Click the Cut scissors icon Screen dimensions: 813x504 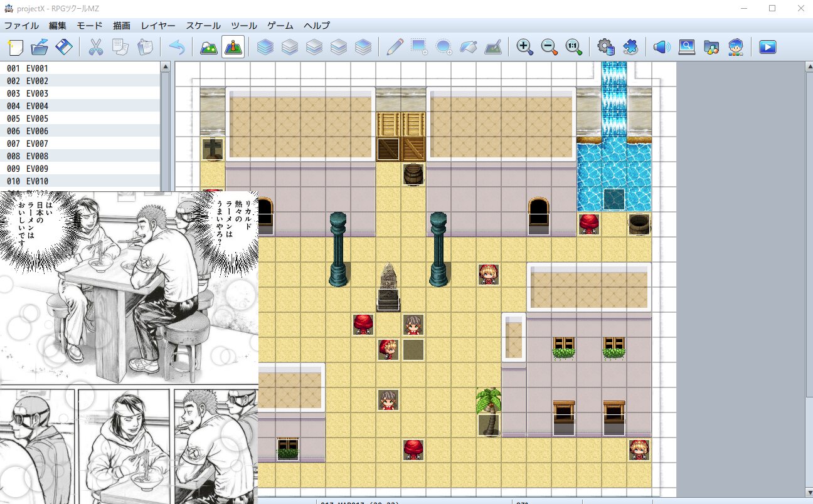tap(96, 47)
